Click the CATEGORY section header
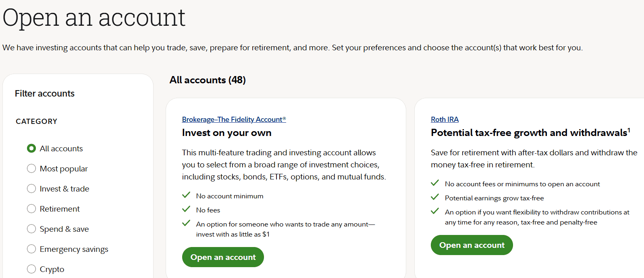644x278 pixels. point(36,121)
